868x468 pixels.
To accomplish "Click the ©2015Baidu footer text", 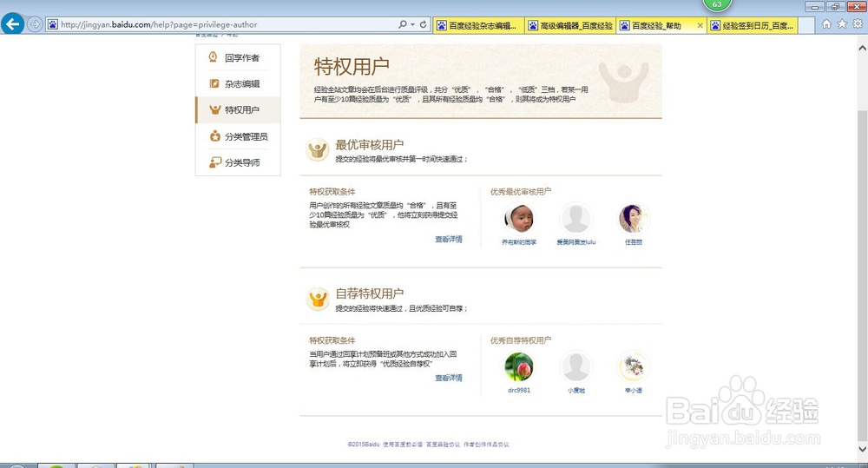I will 364,445.
